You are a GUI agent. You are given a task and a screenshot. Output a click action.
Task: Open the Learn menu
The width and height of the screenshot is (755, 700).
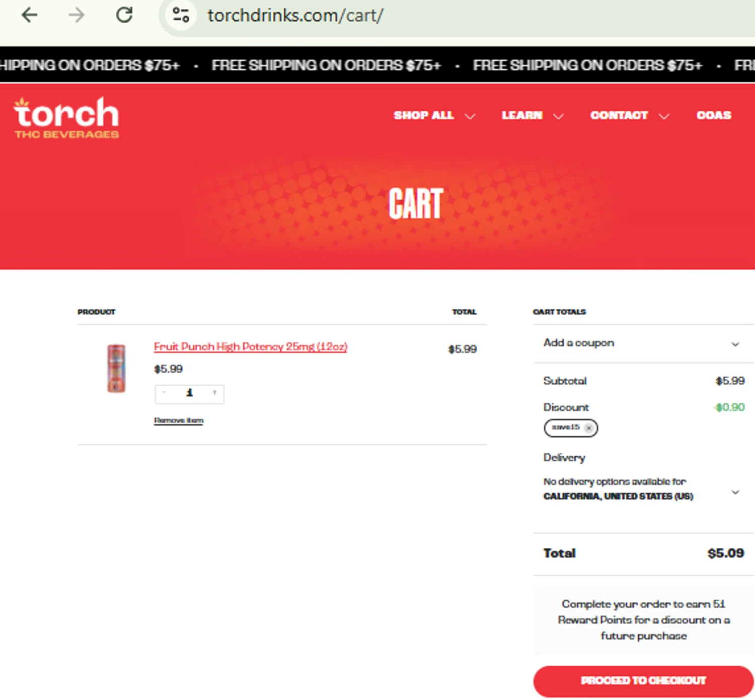pyautogui.click(x=522, y=115)
